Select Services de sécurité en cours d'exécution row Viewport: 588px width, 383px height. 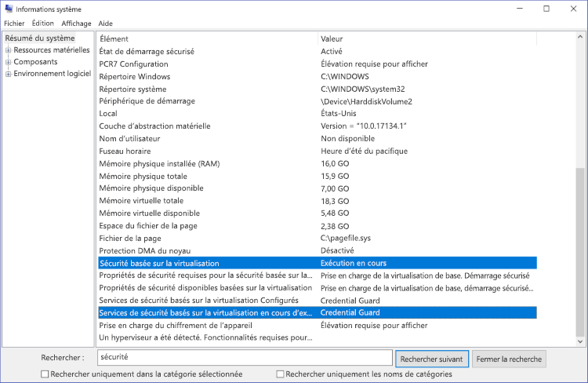point(318,312)
